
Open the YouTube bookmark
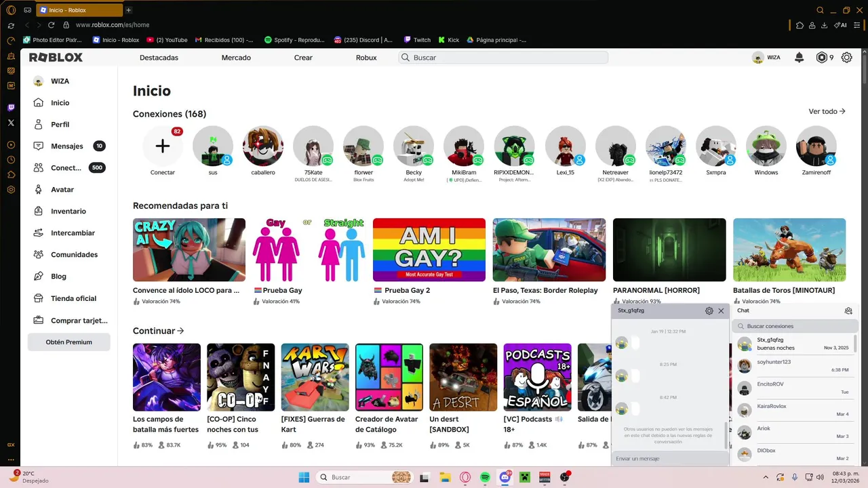pyautogui.click(x=167, y=40)
